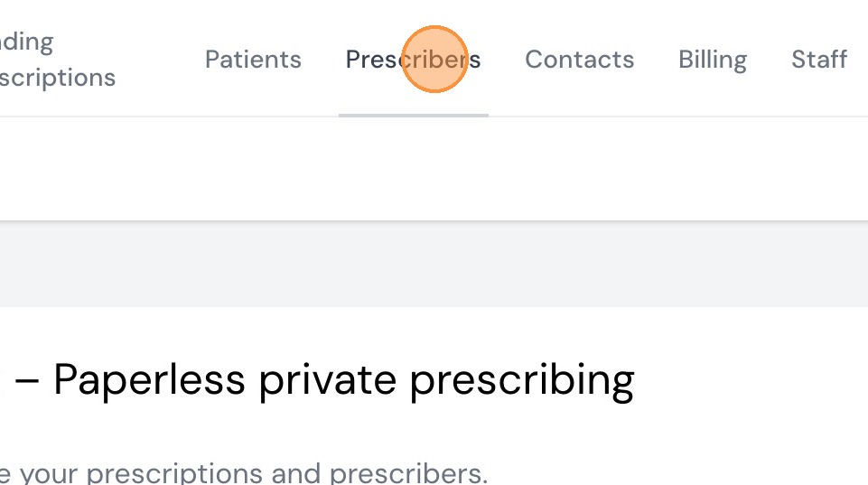
Task: Click the word 'prescribing' in the heading
Action: pyautogui.click(x=522, y=379)
